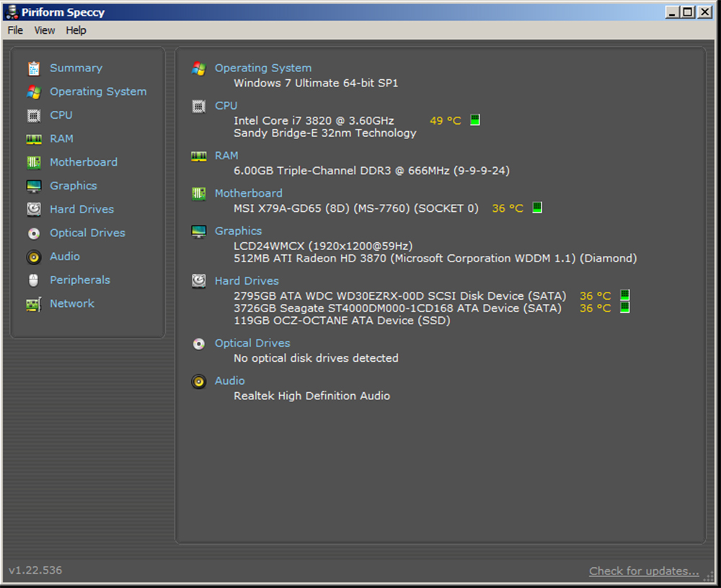Click the Network card icon in sidebar
The width and height of the screenshot is (721, 588).
point(34,304)
